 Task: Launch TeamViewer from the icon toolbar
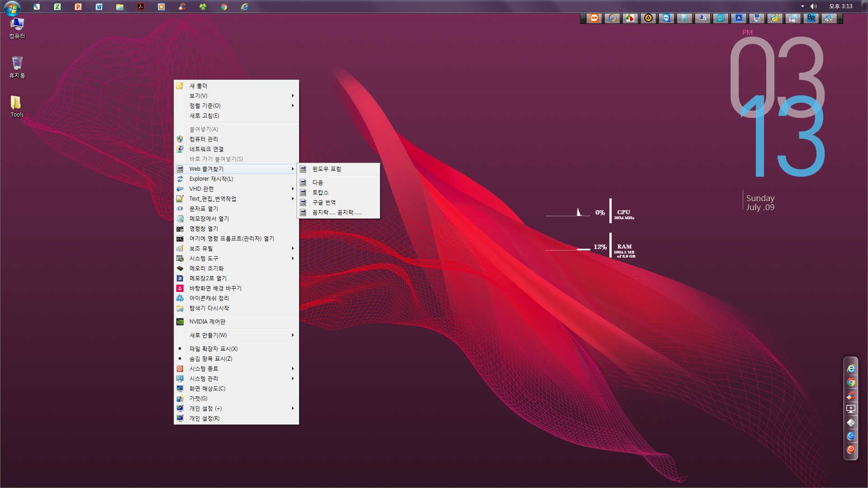click(666, 18)
